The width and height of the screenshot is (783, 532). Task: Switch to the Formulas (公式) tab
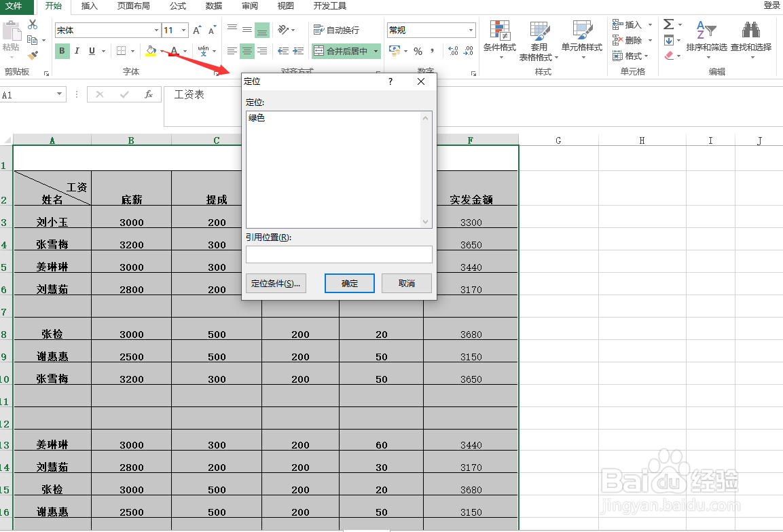(x=178, y=6)
